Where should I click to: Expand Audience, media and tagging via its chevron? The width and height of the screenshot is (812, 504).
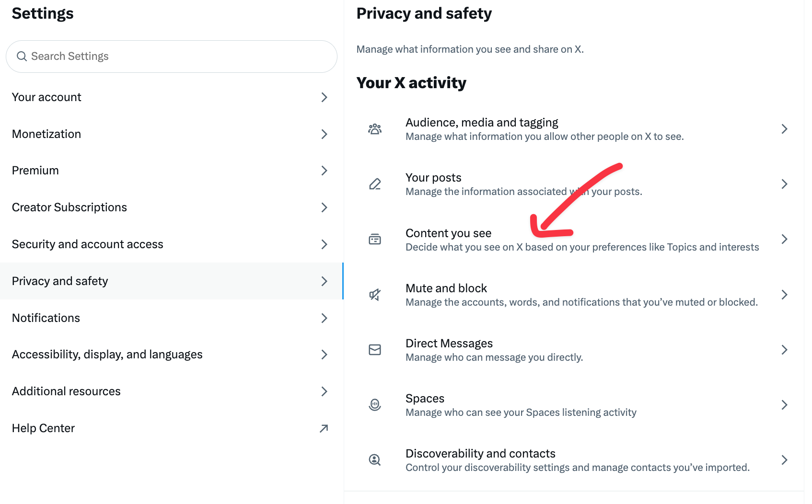[x=784, y=129]
